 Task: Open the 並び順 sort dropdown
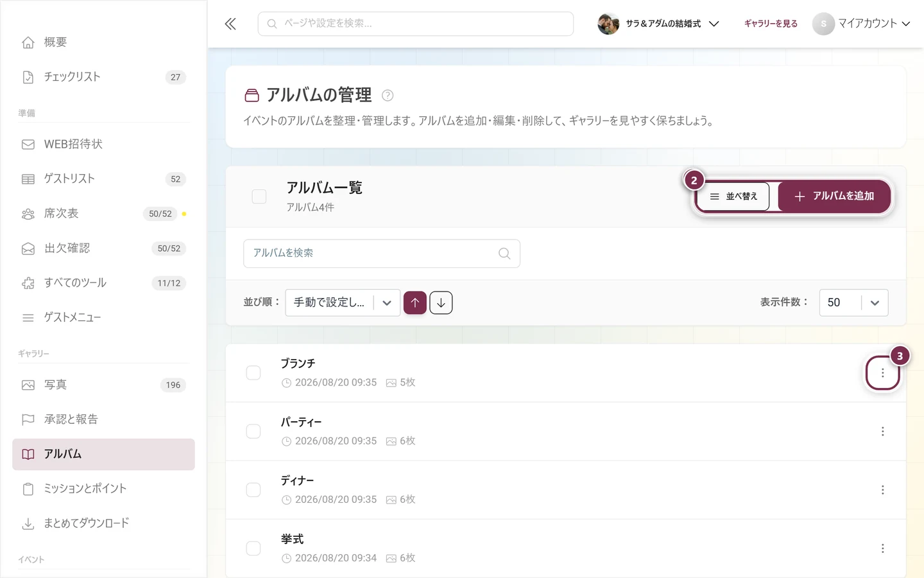(343, 302)
